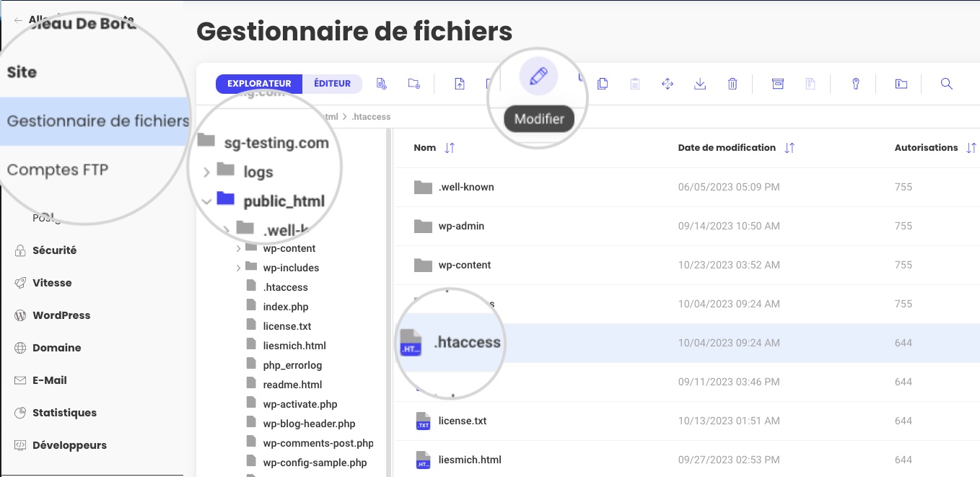
Task: Click the folder tree panel scrollbar
Action: [x=388, y=303]
